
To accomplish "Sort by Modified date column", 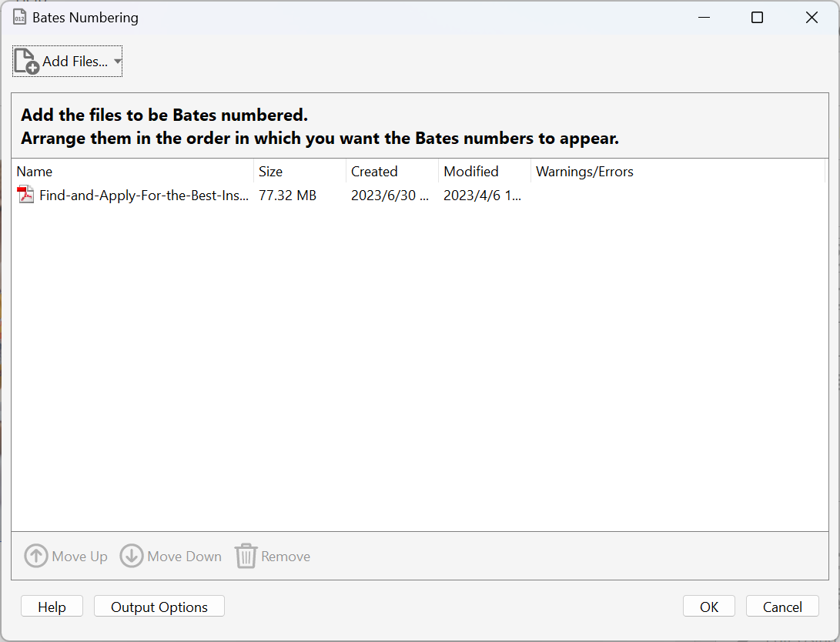I will (471, 172).
